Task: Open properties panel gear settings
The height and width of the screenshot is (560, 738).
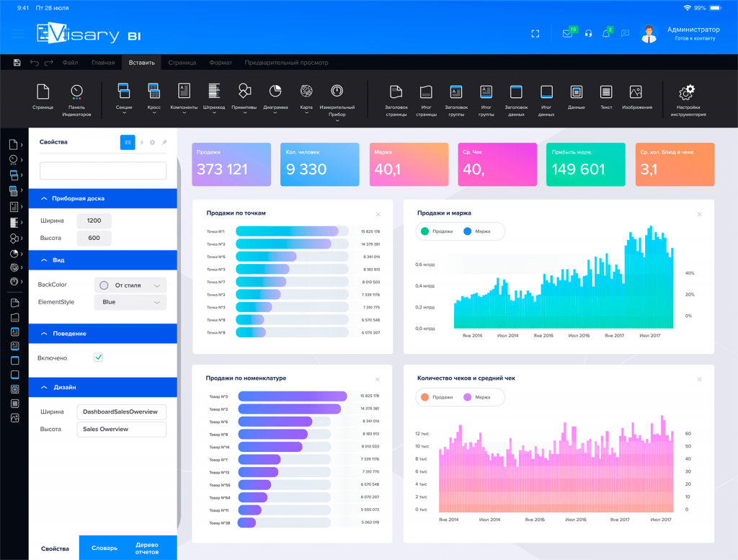Action: point(153,142)
